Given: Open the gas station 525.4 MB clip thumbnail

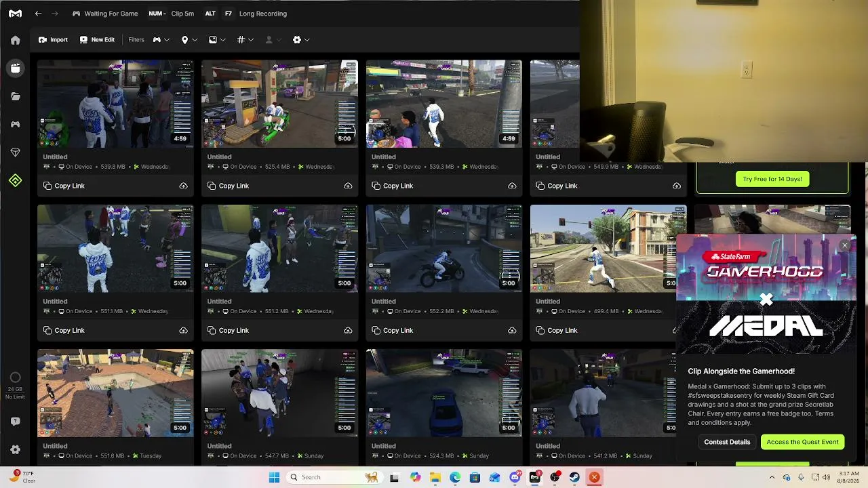Looking at the screenshot, I should [279, 104].
